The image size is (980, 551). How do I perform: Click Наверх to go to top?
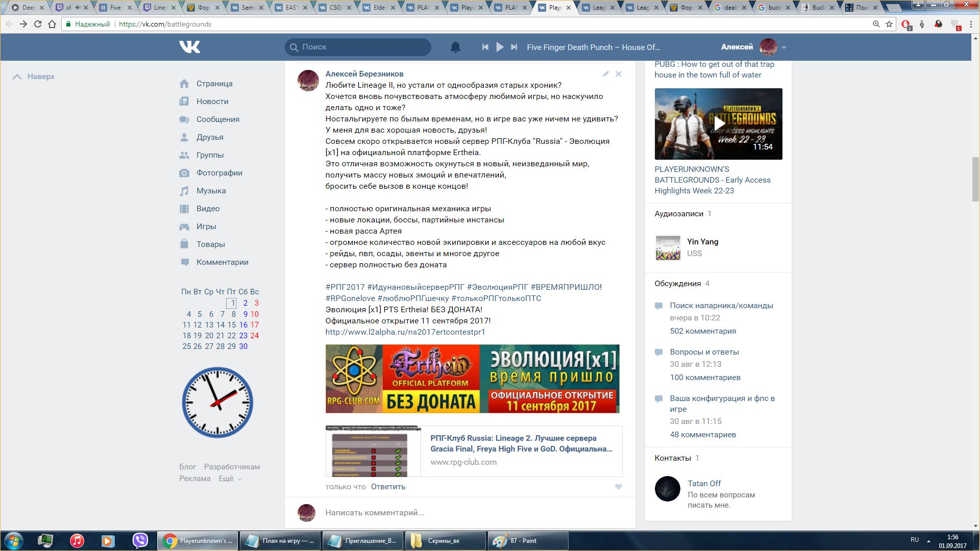[34, 77]
